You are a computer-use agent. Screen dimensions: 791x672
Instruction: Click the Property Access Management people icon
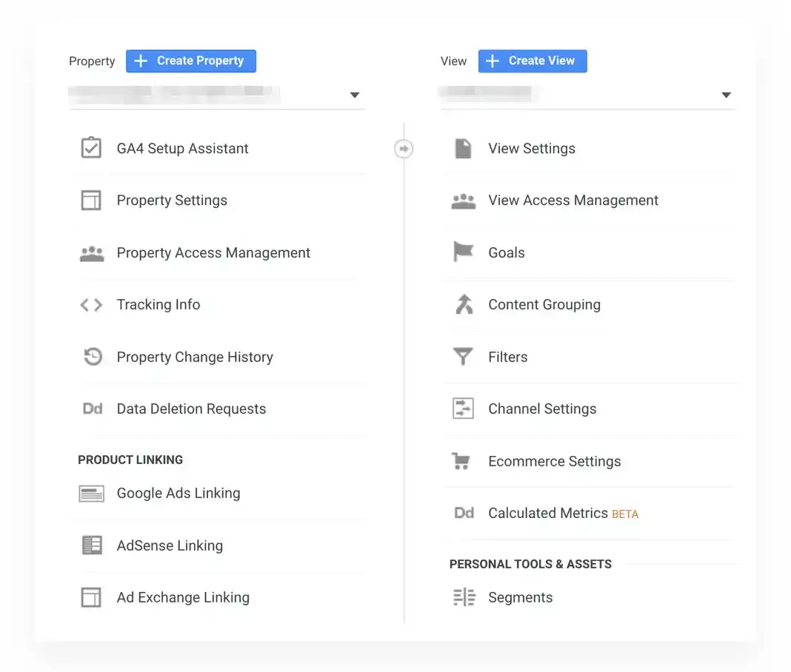coord(91,252)
